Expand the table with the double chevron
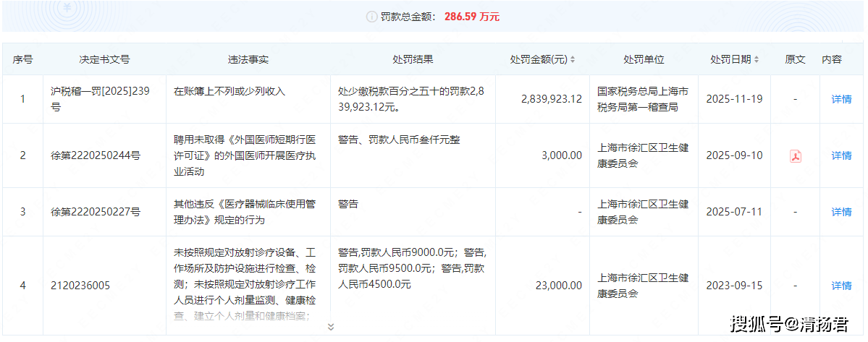868x342 pixels. click(x=331, y=327)
